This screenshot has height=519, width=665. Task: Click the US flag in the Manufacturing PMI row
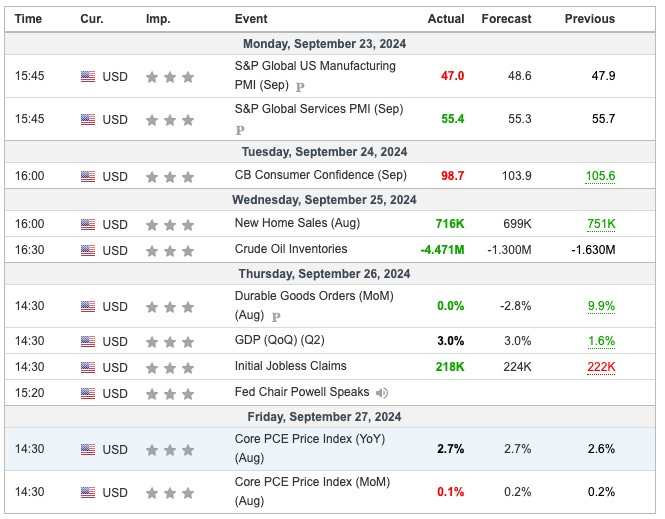[88, 76]
